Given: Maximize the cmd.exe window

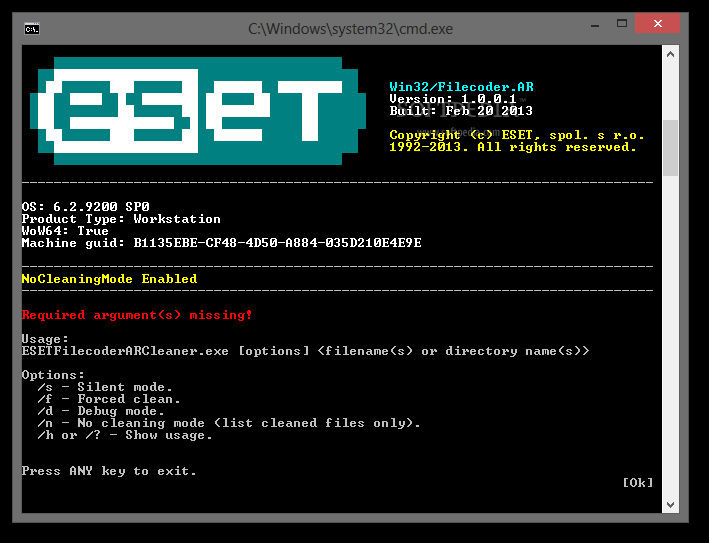Looking at the screenshot, I should coord(622,24).
